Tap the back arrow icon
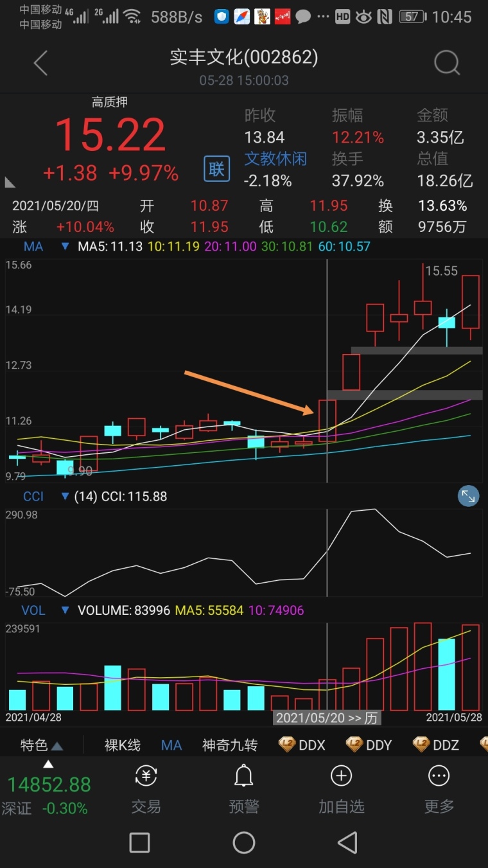 coord(41,64)
